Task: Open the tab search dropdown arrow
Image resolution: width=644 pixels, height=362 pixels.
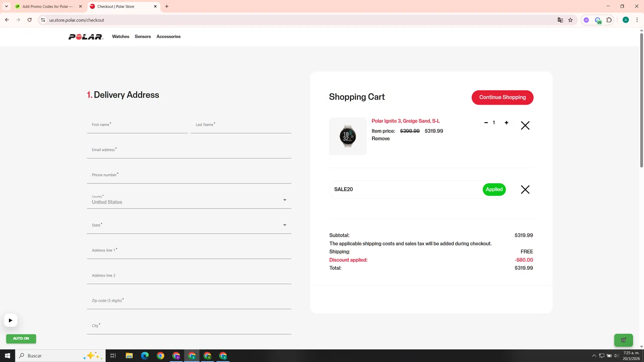Action: [6, 6]
